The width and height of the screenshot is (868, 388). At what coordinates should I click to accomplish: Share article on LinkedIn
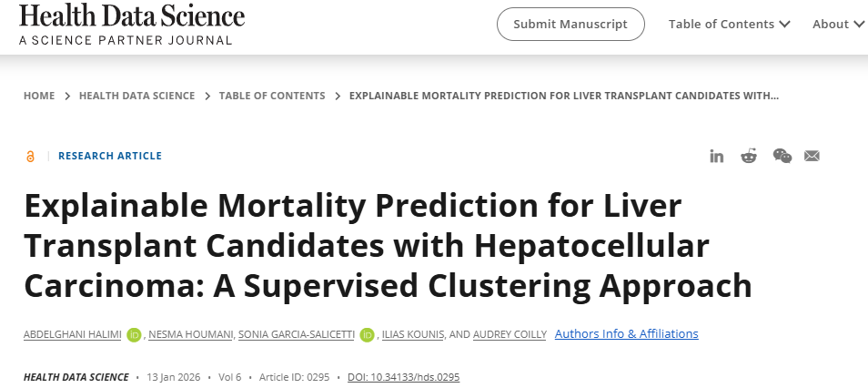(717, 156)
